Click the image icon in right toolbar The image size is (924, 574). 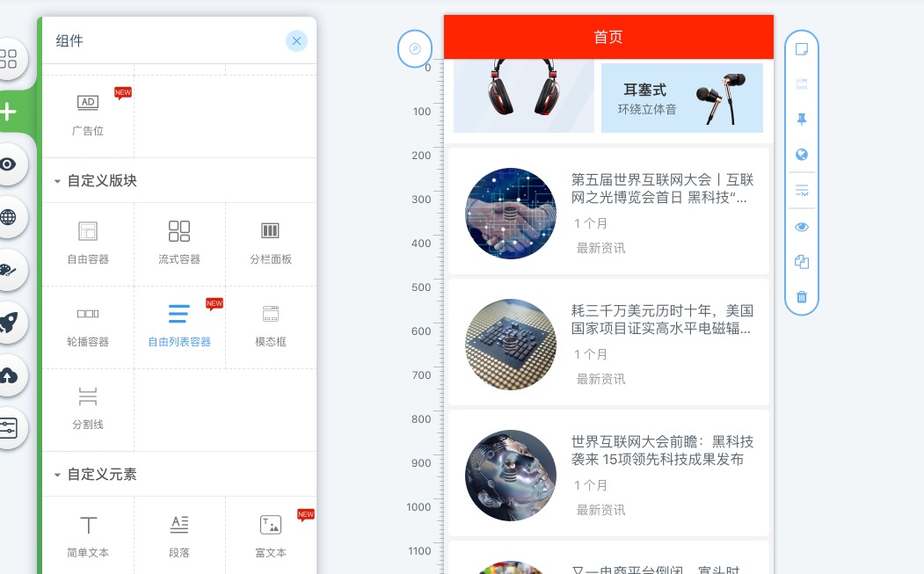pyautogui.click(x=802, y=84)
